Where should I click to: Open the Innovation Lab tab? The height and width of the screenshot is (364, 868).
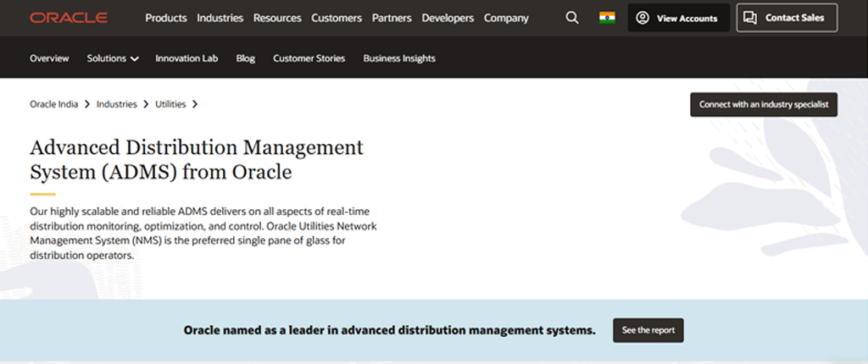186,58
